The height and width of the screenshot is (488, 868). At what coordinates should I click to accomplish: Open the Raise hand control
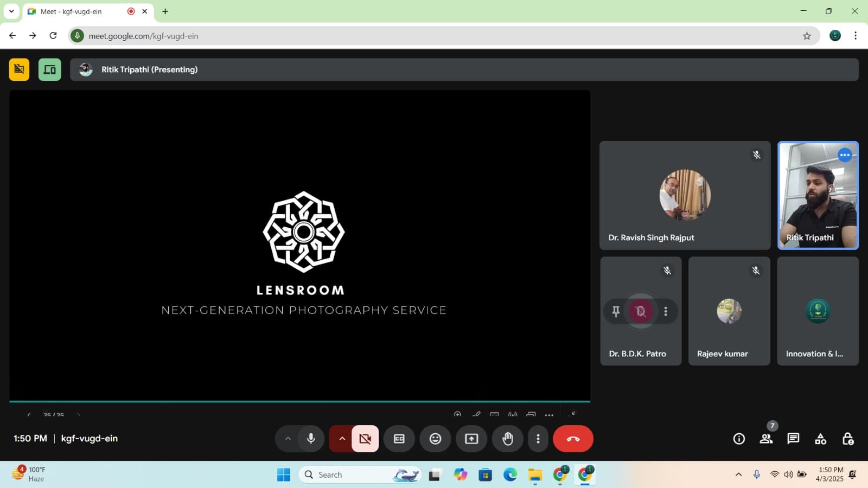coord(507,439)
